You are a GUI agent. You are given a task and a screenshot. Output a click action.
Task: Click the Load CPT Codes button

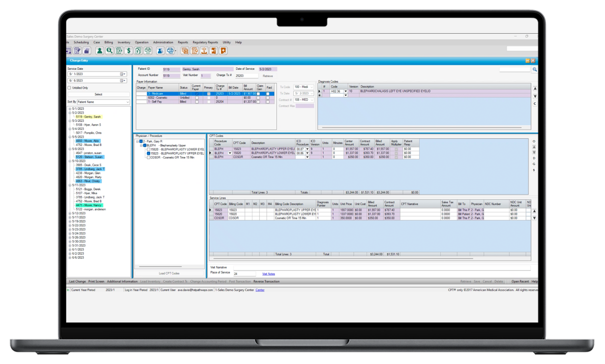169,273
